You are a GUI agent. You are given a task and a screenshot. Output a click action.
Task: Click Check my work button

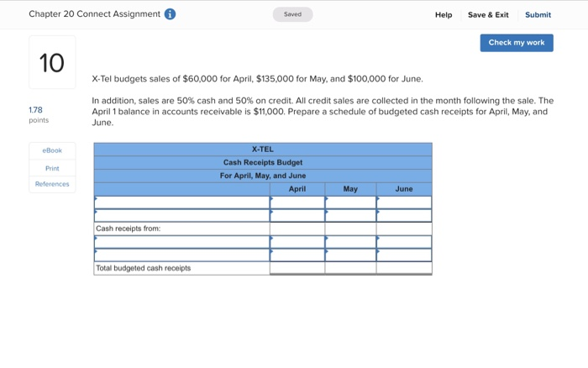[x=517, y=43]
